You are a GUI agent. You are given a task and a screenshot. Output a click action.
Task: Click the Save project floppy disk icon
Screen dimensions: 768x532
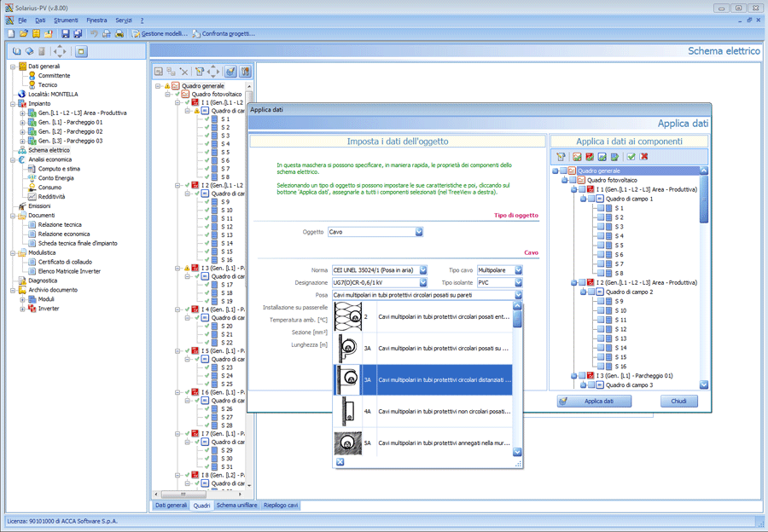[65, 33]
